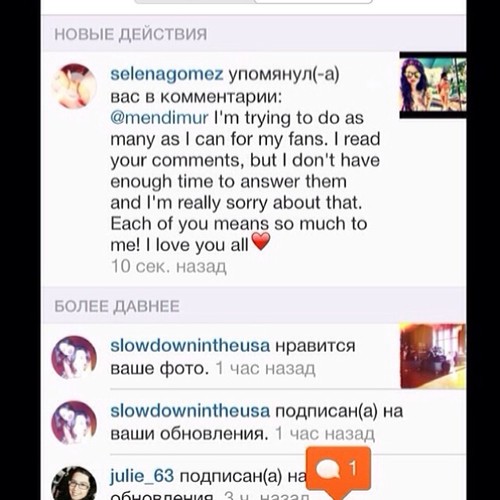This screenshot has width=500, height=500.
Task: Open selenagomez comment text body
Action: coord(245,182)
